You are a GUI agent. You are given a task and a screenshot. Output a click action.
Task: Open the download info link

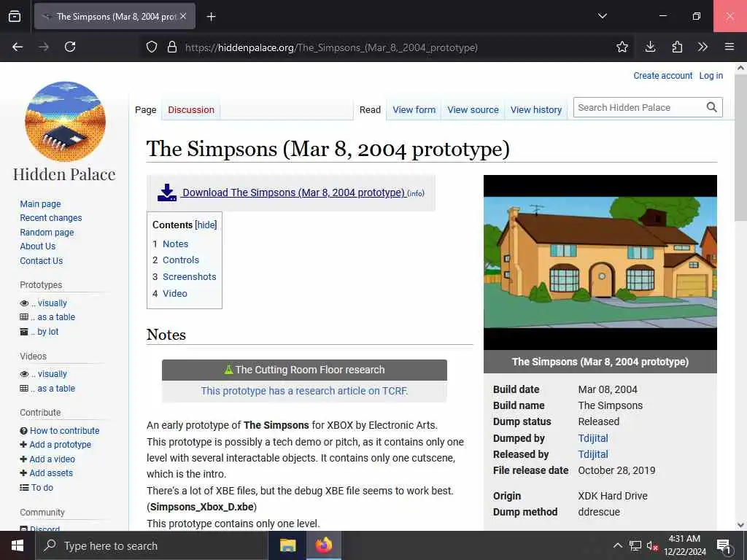[x=415, y=193]
